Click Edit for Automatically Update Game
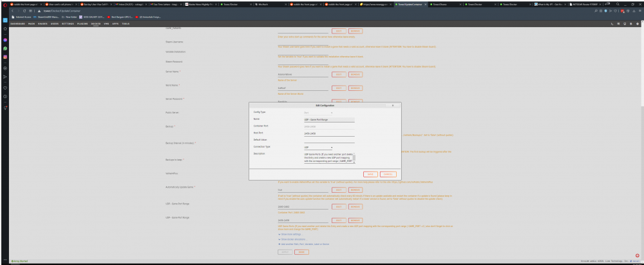The image size is (644, 265). [339, 190]
